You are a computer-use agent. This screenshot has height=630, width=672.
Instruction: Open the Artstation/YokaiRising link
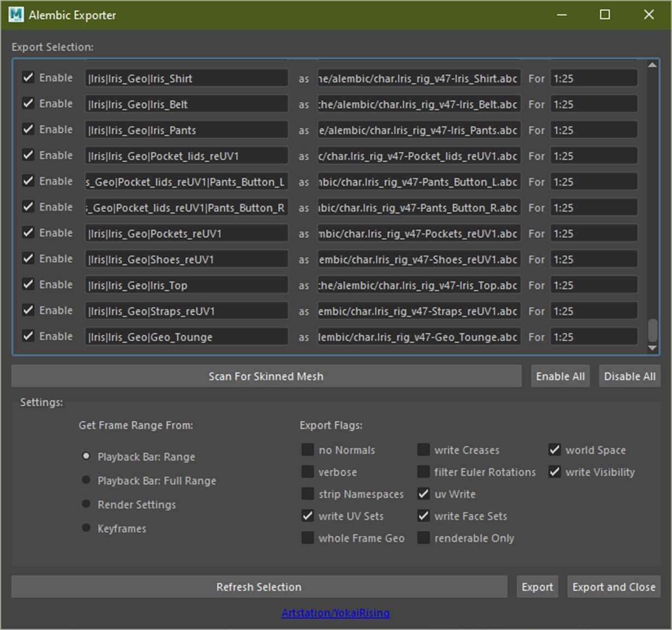click(336, 612)
